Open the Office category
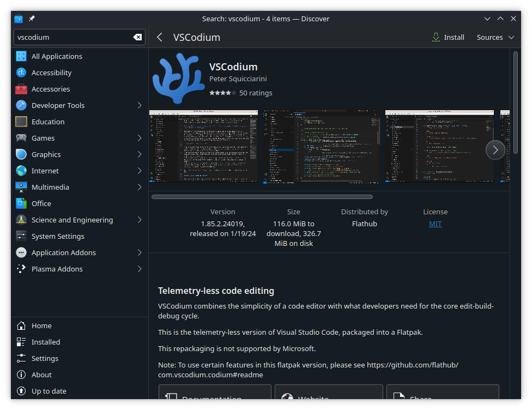Screen dimensions: 532x410 80,203
